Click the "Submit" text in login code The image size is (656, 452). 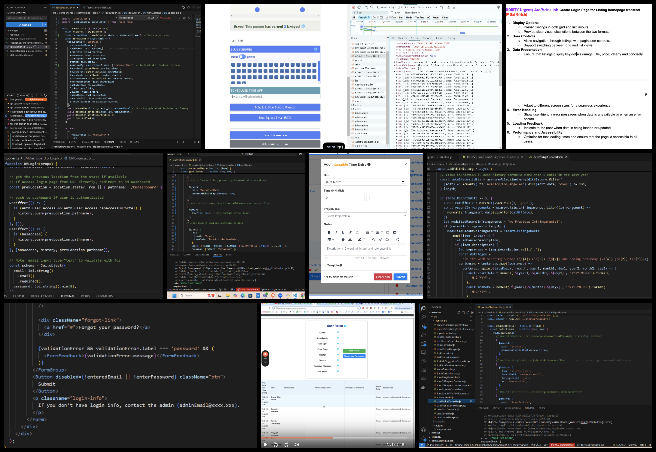[x=46, y=384]
